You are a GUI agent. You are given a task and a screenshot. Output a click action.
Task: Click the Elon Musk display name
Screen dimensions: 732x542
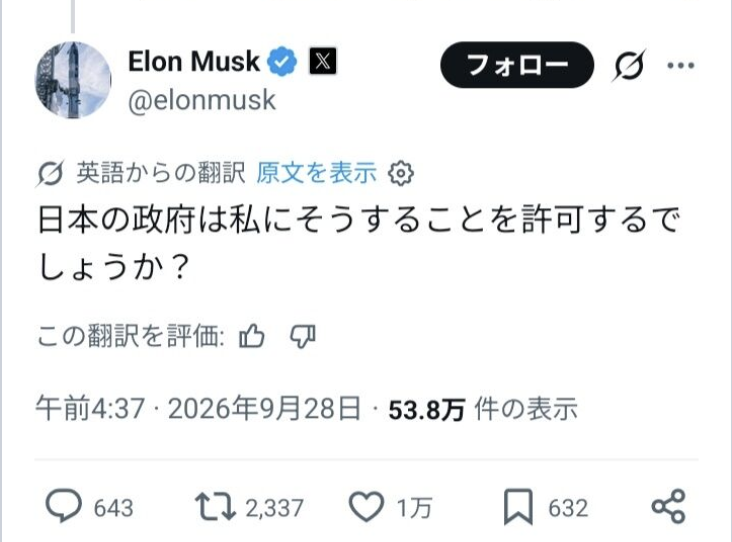click(193, 61)
